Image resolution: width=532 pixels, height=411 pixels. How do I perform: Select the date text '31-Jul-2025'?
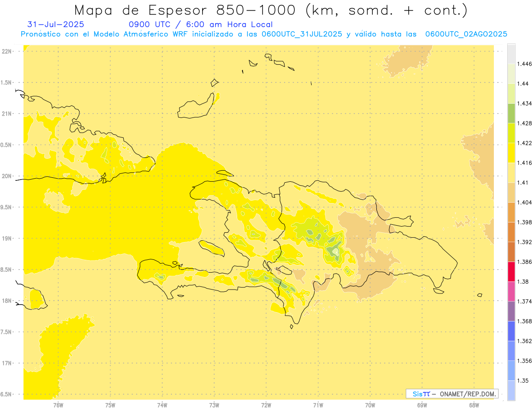(x=55, y=24)
